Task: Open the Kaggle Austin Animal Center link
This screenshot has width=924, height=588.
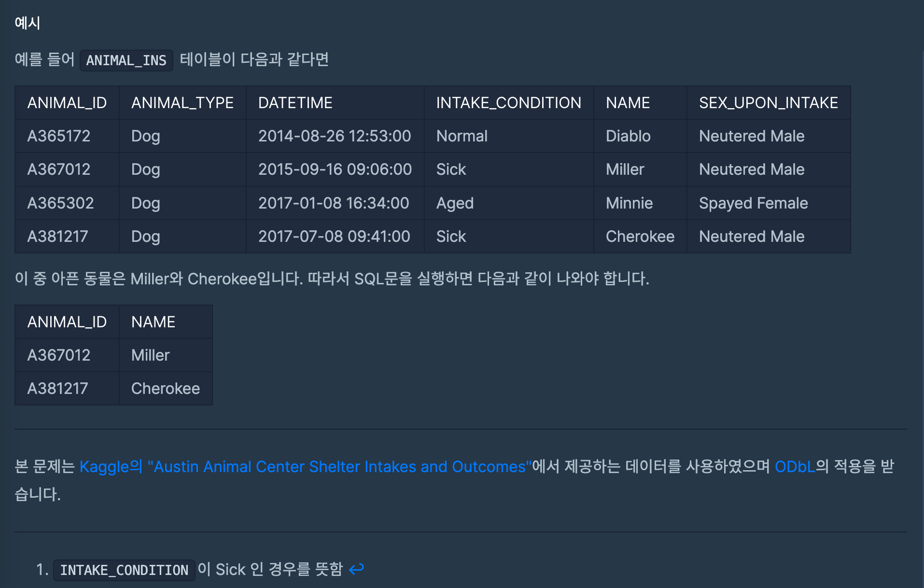Action: point(305,466)
